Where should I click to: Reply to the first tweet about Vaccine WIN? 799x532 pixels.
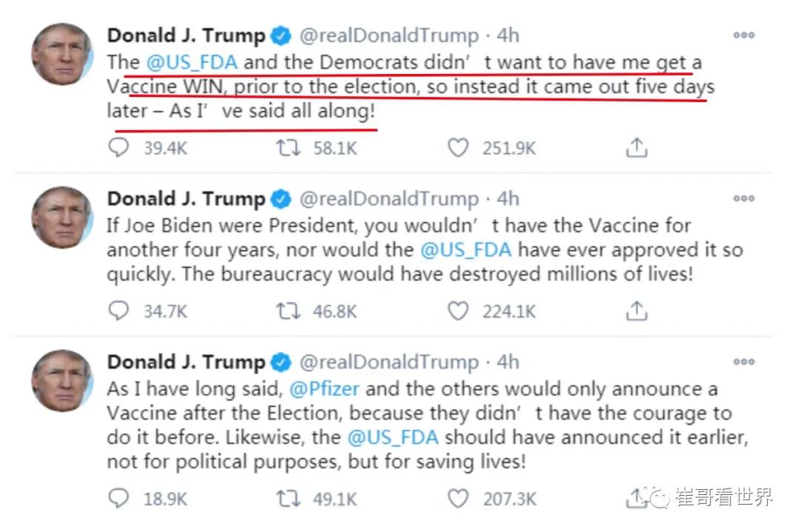119,148
